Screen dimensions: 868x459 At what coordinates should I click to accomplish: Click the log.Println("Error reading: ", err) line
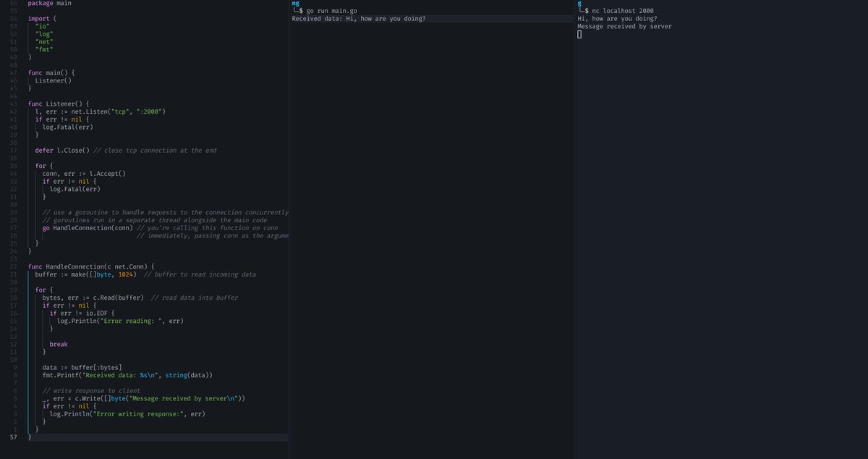120,321
